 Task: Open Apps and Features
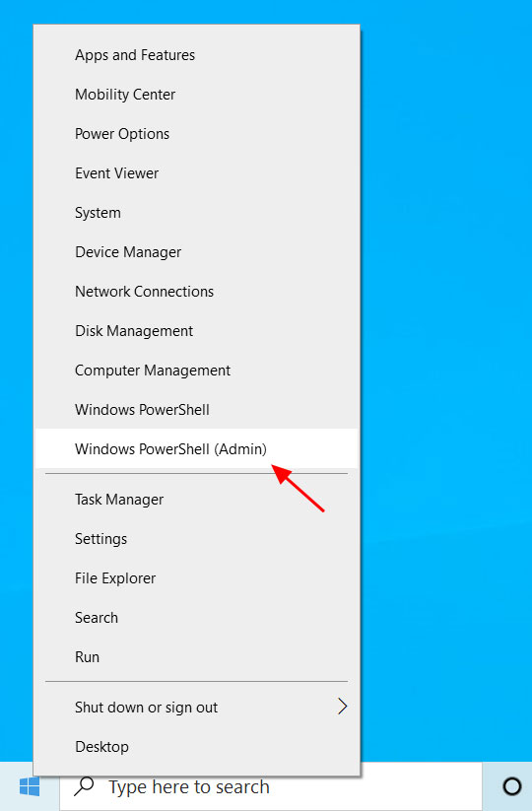coord(196,55)
